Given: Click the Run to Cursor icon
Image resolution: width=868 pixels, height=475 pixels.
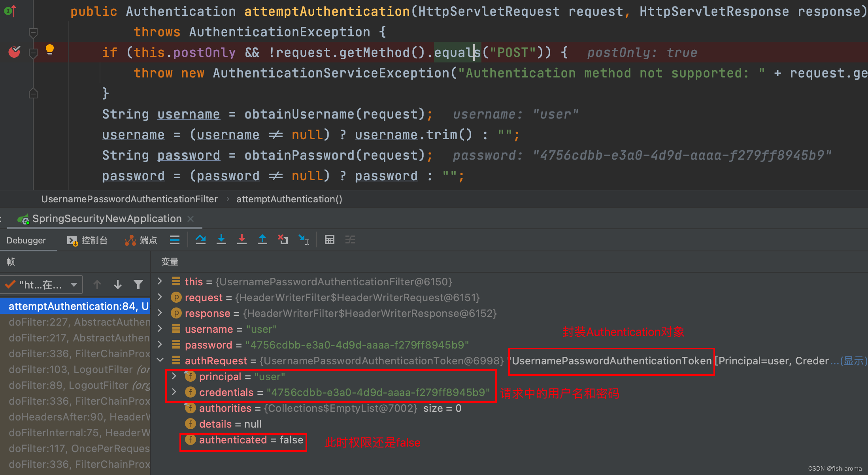Looking at the screenshot, I should 304,239.
